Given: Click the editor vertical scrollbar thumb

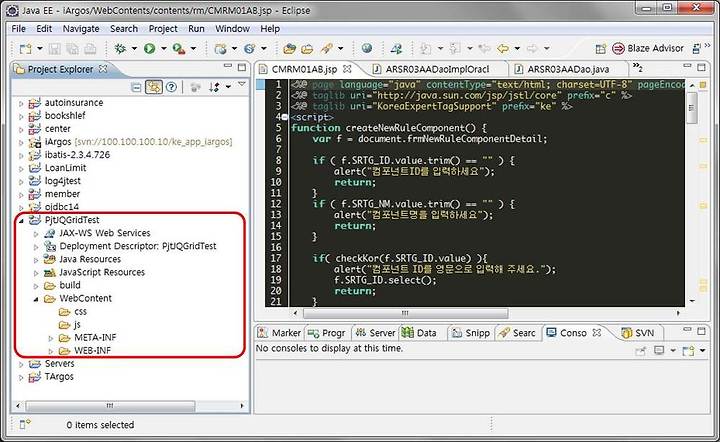Looking at the screenshot, I should point(692,108).
